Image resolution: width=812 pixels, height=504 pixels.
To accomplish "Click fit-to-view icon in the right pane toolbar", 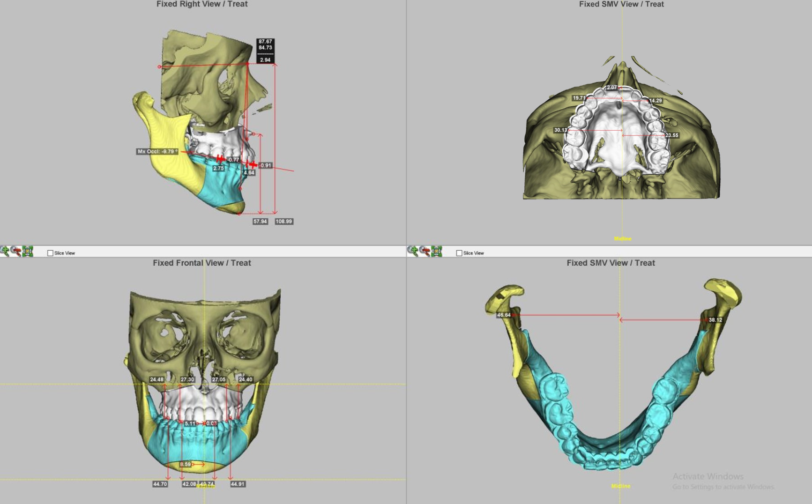I will click(x=437, y=252).
